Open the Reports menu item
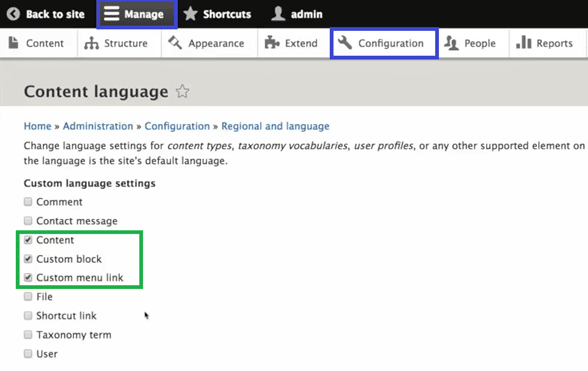Screen dimensions: 588x371 coord(544,43)
